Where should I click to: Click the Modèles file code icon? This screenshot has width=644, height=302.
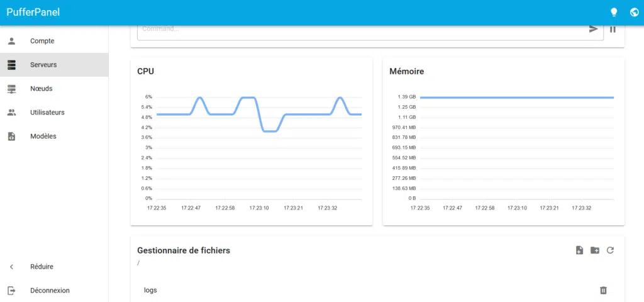pyautogui.click(x=11, y=137)
